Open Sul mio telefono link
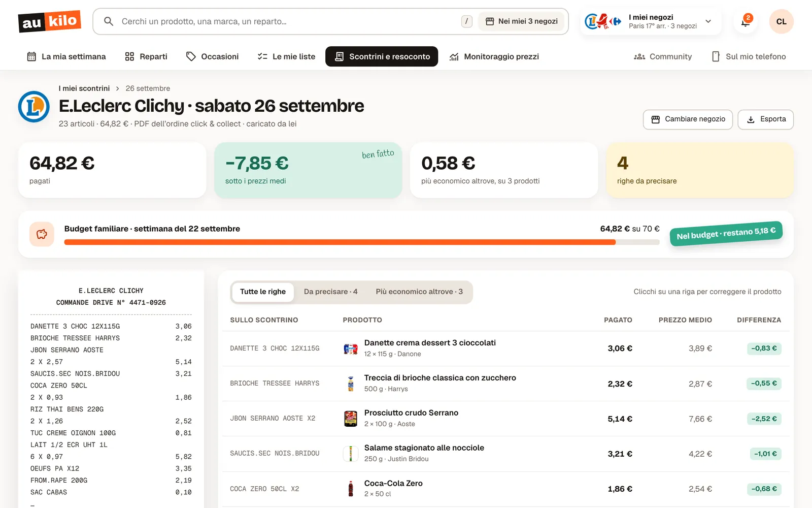This screenshot has width=812, height=508. (x=749, y=56)
